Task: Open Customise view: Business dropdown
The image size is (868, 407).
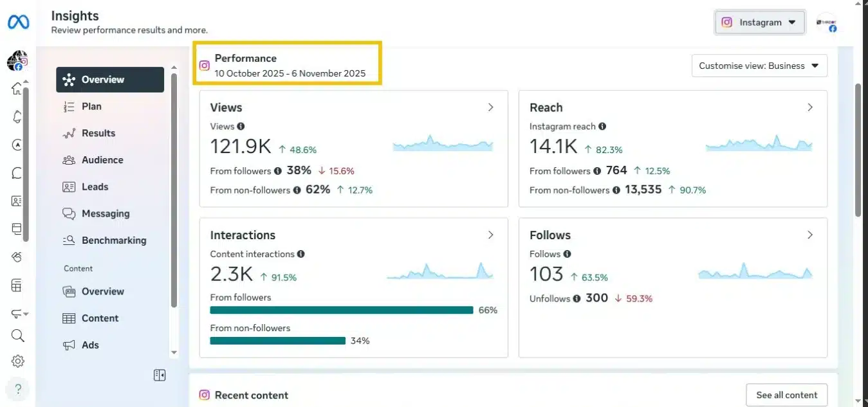Action: click(759, 66)
